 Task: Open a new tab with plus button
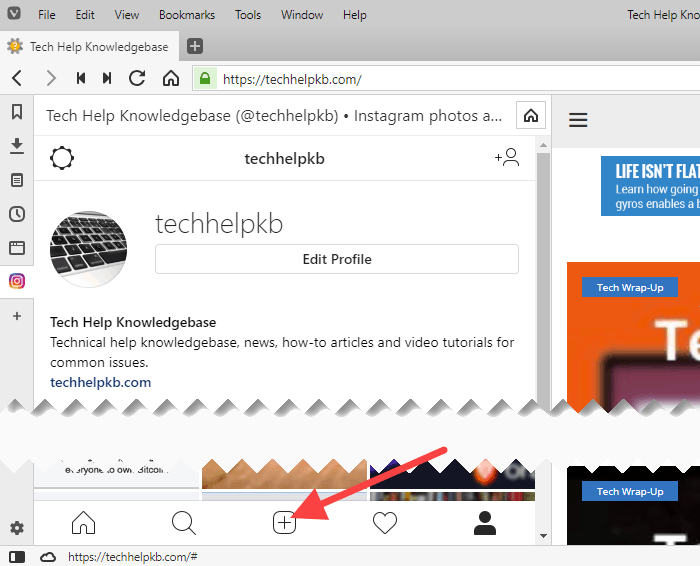(x=195, y=46)
